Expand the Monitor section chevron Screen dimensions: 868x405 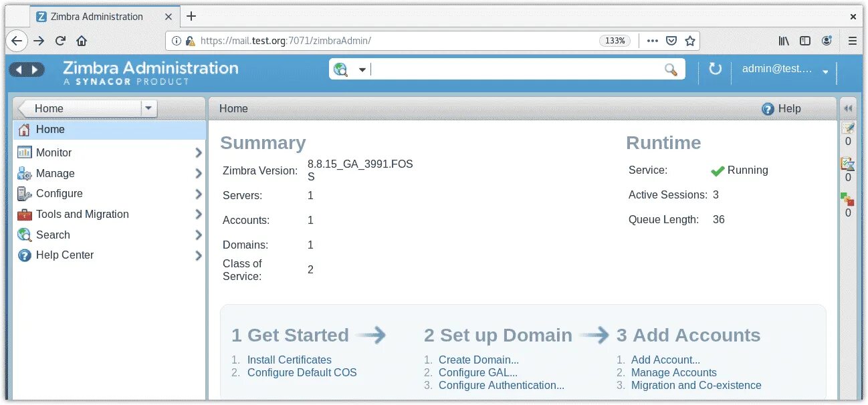click(198, 153)
